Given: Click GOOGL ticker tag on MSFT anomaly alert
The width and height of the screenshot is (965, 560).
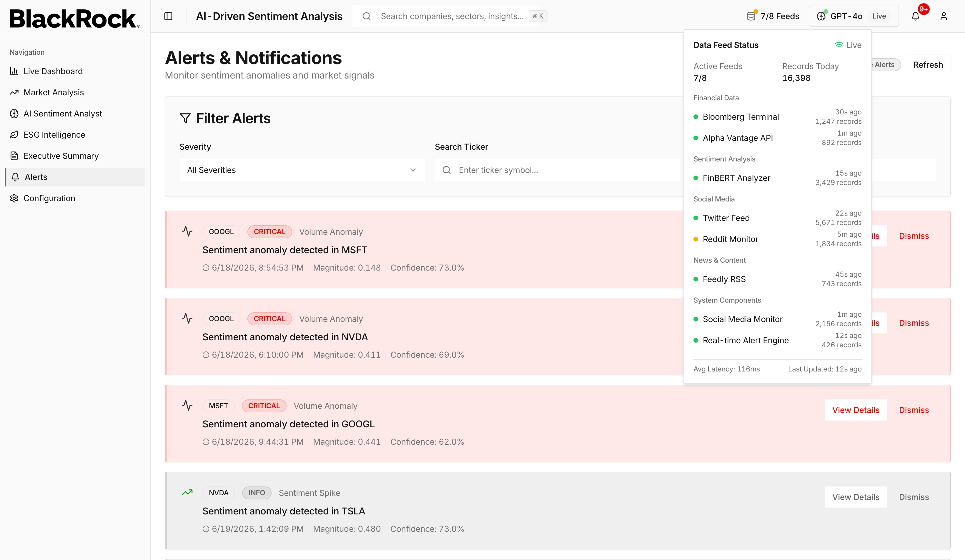Looking at the screenshot, I should tap(221, 231).
